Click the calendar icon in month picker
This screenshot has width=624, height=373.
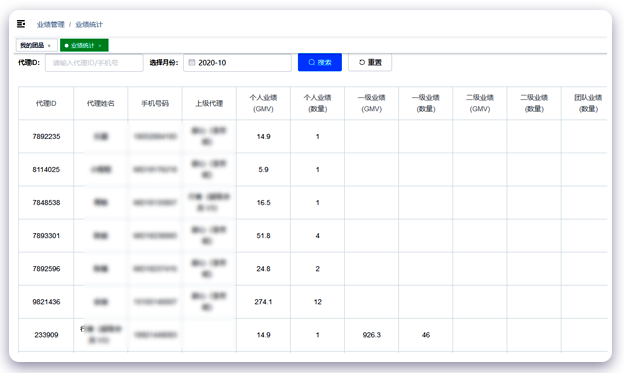tap(192, 62)
